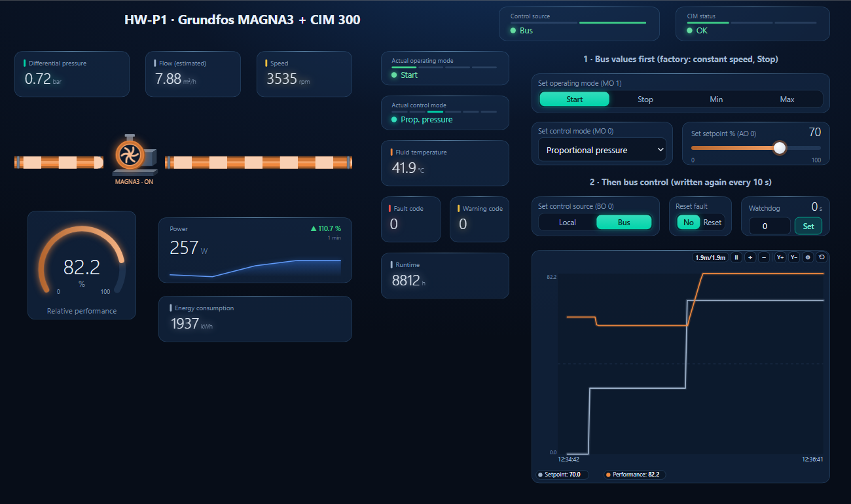Click the Fault code value

tap(394, 225)
